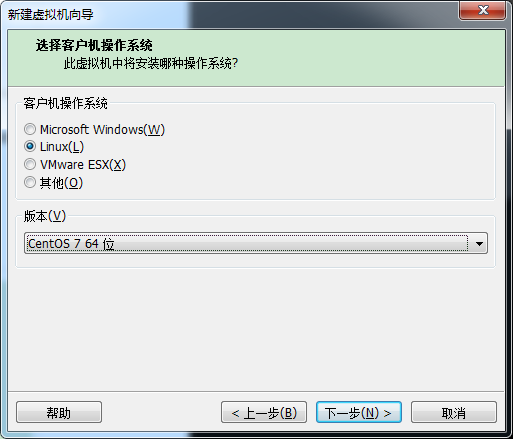Click the VMware ESX(X) label text
513x439 pixels.
coord(83,165)
